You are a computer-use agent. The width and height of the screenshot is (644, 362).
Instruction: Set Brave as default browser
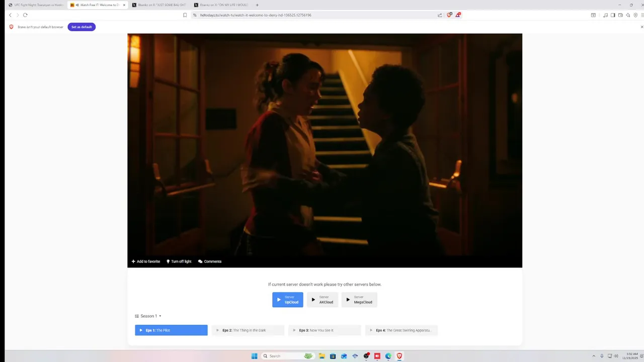tap(82, 27)
